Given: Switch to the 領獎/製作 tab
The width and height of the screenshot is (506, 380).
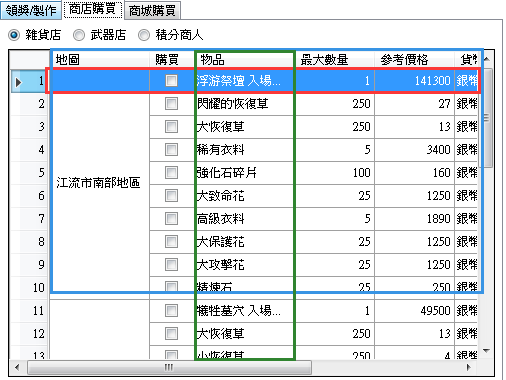Looking at the screenshot, I should 31,10.
